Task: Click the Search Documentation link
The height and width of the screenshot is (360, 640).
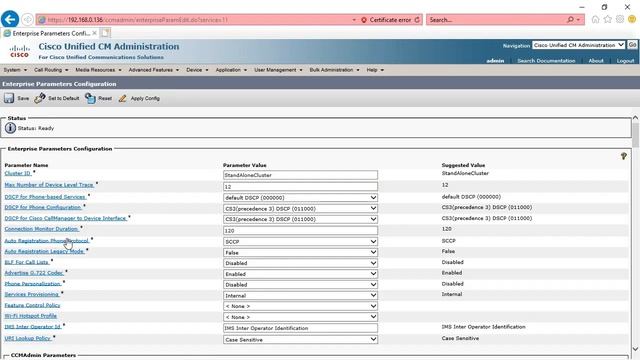Action: click(546, 60)
